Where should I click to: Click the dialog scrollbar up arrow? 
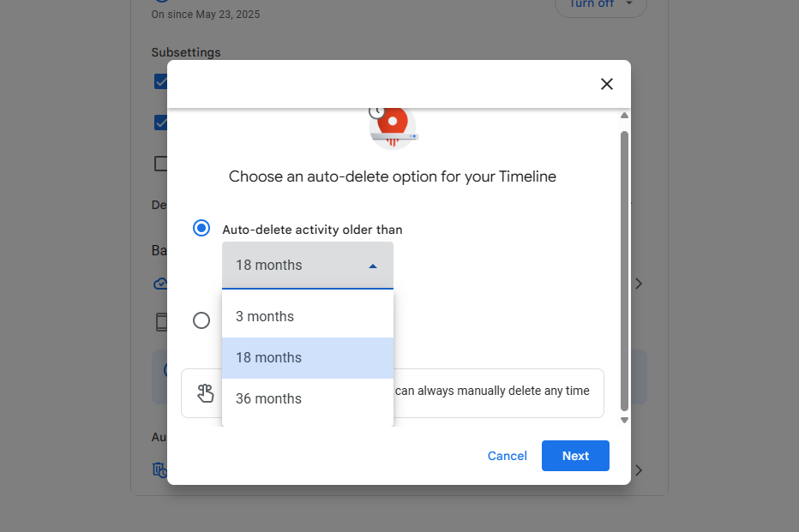(624, 116)
